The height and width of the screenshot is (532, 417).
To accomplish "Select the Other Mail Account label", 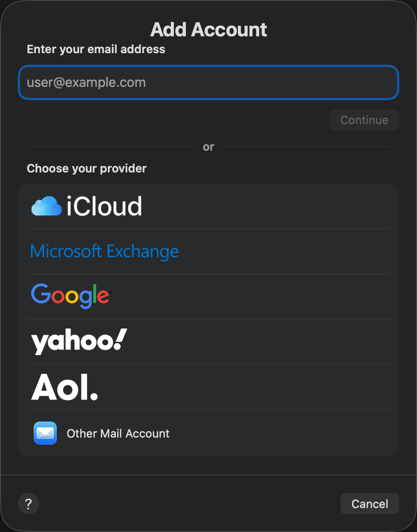I will (x=118, y=433).
